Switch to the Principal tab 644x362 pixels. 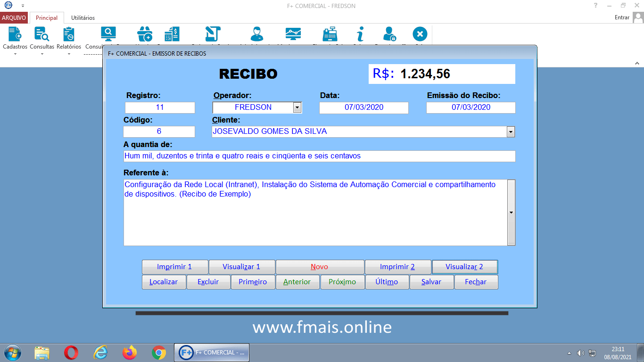[47, 18]
